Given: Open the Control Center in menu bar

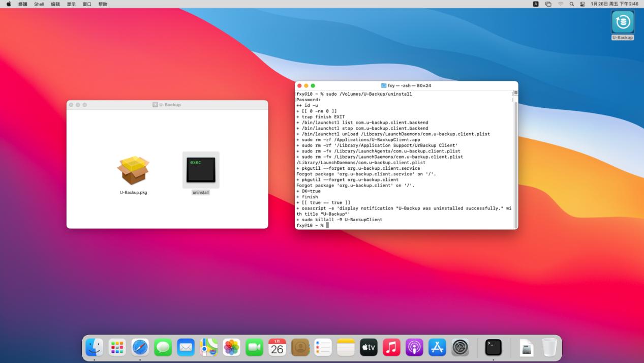Looking at the screenshot, I should pyautogui.click(x=582, y=4).
